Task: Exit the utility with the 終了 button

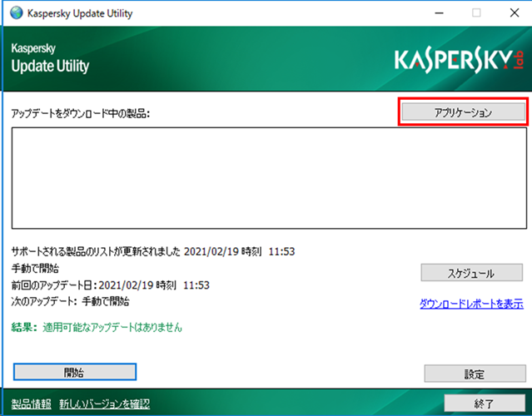Action: [x=485, y=403]
